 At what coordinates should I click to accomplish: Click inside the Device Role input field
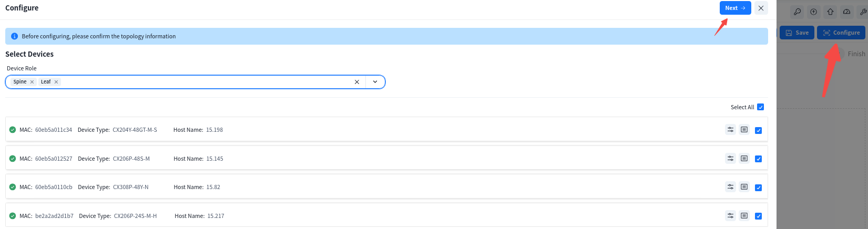[205, 82]
